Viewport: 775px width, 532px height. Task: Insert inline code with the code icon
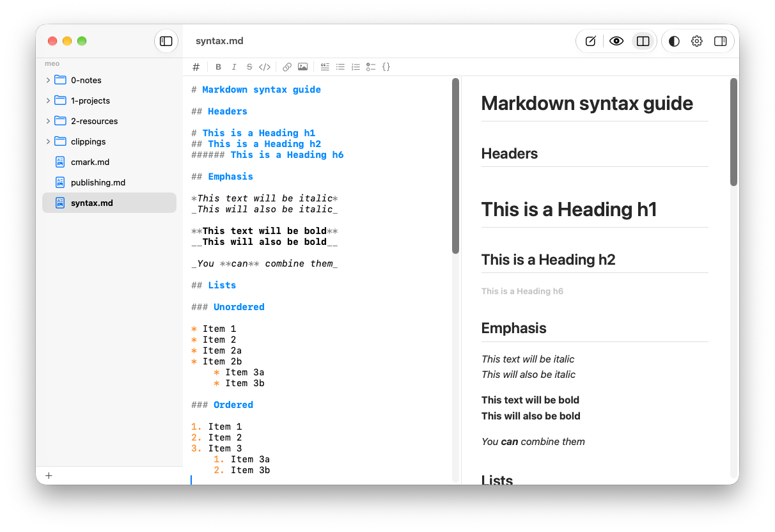[265, 67]
